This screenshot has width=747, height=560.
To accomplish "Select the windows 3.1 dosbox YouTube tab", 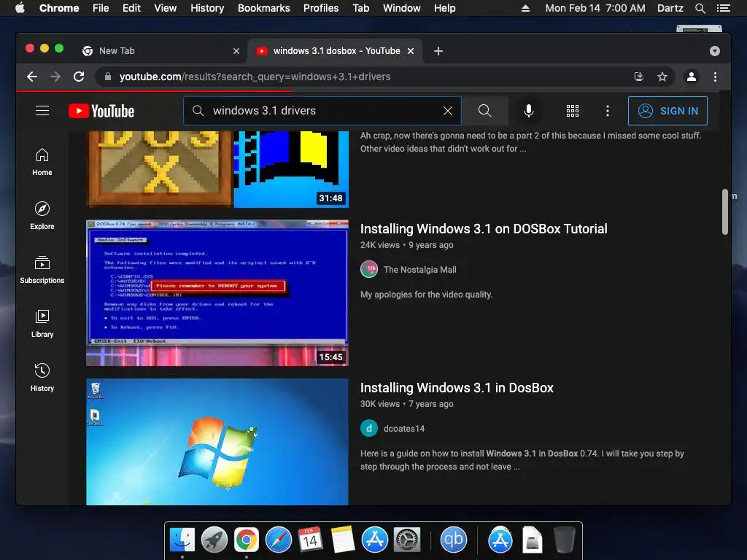I will coord(335,51).
